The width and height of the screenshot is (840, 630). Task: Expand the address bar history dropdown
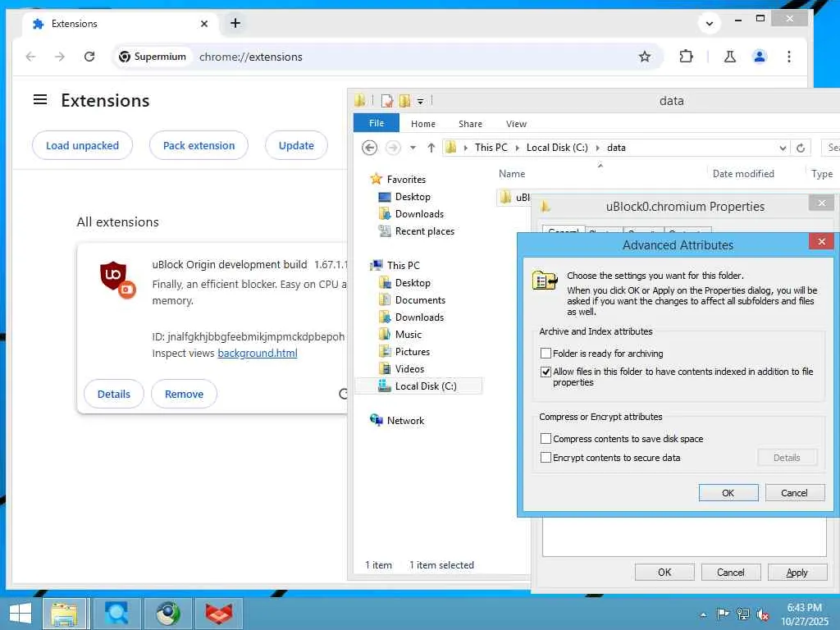(783, 148)
